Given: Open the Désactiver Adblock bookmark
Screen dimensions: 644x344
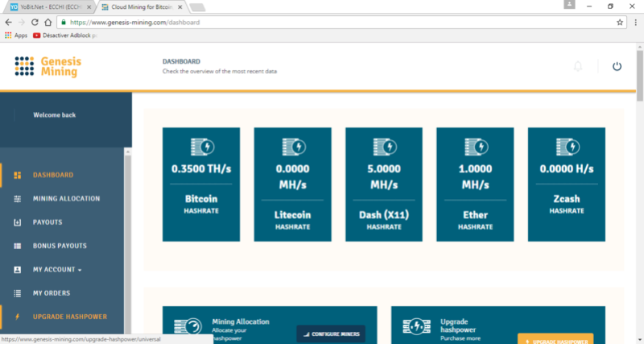Looking at the screenshot, I should click(x=66, y=35).
